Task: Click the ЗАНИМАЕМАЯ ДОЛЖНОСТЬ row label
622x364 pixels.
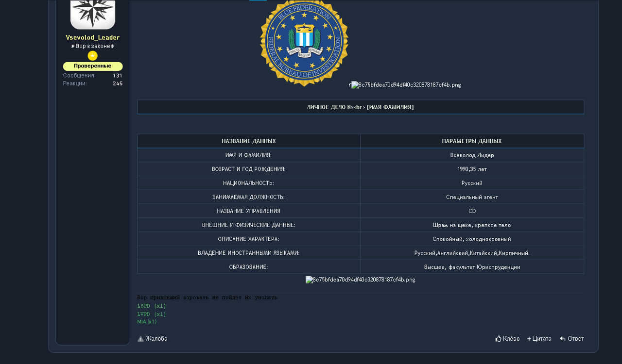Action: pyautogui.click(x=249, y=198)
